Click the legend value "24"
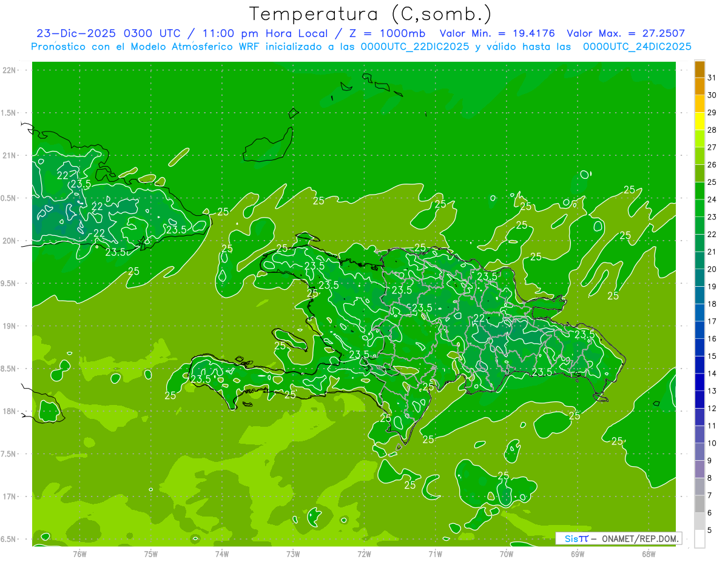The image size is (728, 562). point(712,199)
